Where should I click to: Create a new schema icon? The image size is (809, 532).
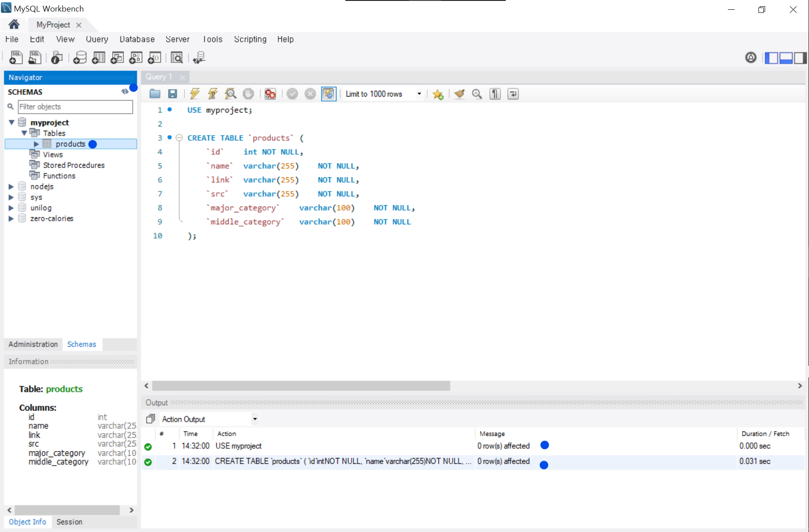[x=80, y=58]
